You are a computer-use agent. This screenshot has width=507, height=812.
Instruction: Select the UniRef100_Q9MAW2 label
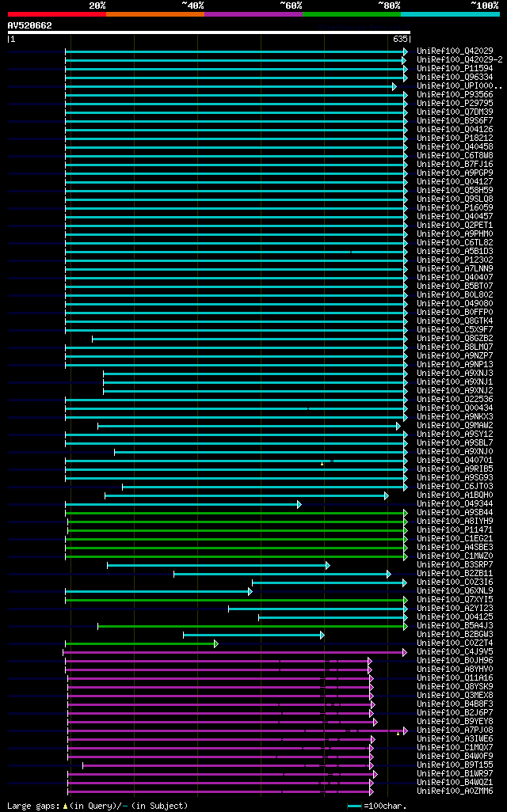coord(456,425)
